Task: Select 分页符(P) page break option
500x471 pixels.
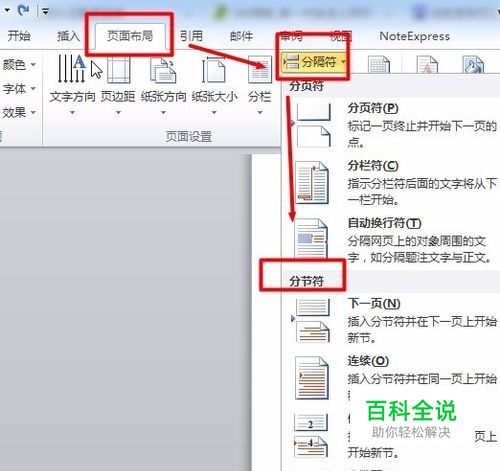Action: [391, 125]
